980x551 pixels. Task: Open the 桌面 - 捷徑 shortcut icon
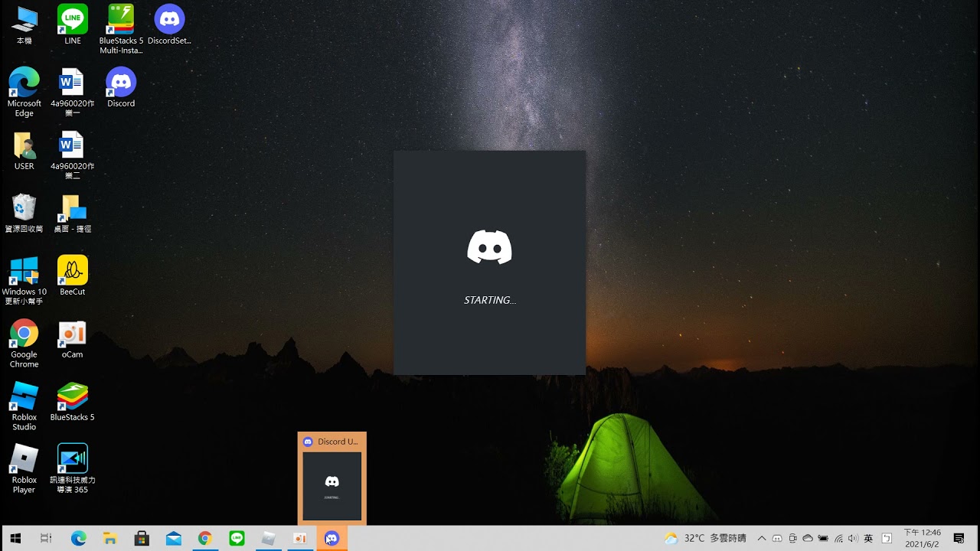tap(73, 213)
